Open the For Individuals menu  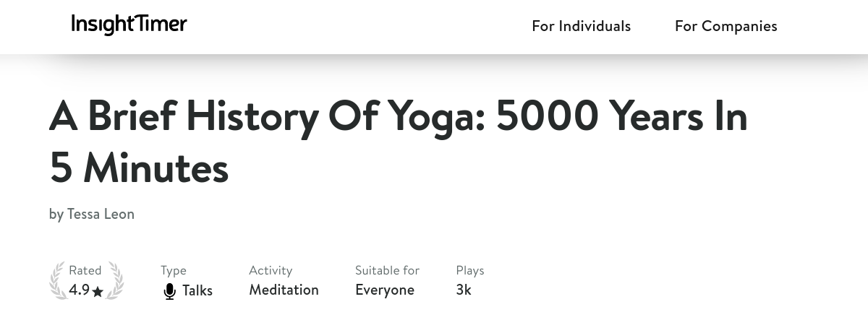[x=581, y=26]
